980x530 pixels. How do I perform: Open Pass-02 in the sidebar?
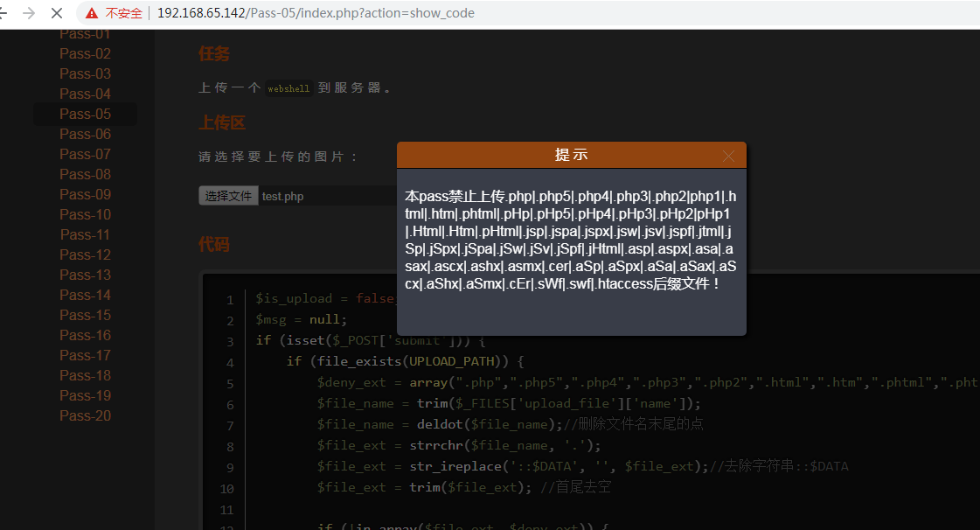85,53
